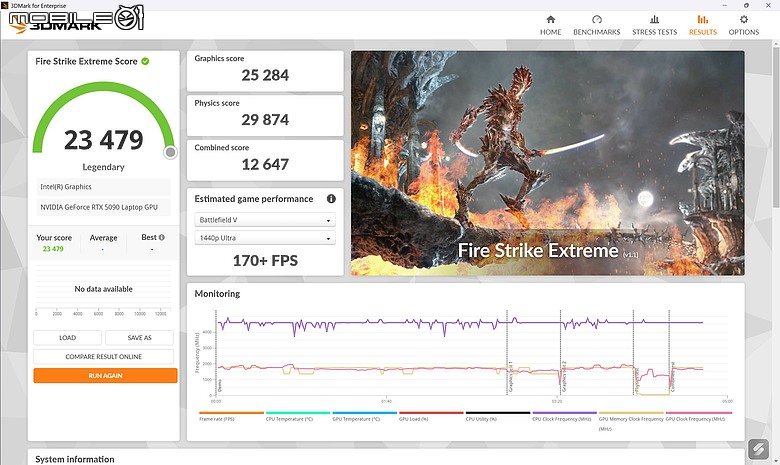Click the Benchmarks gauge icon
The height and width of the screenshot is (465, 780).
tap(597, 19)
